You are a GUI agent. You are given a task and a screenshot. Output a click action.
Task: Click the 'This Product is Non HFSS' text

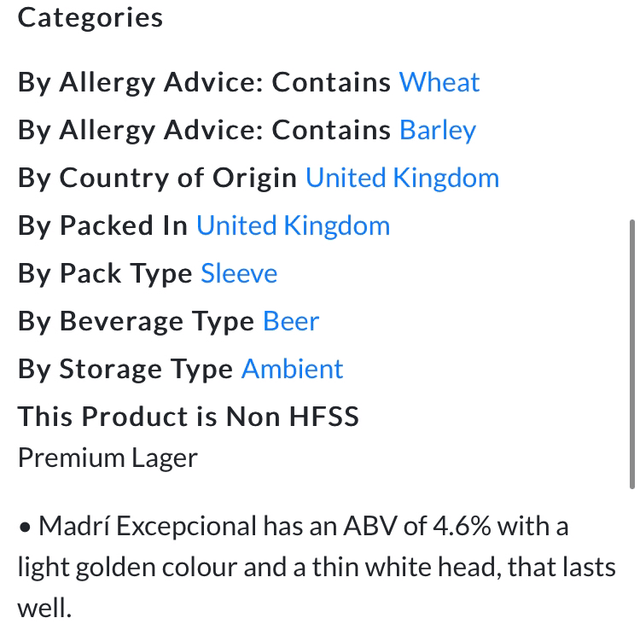[x=188, y=417]
